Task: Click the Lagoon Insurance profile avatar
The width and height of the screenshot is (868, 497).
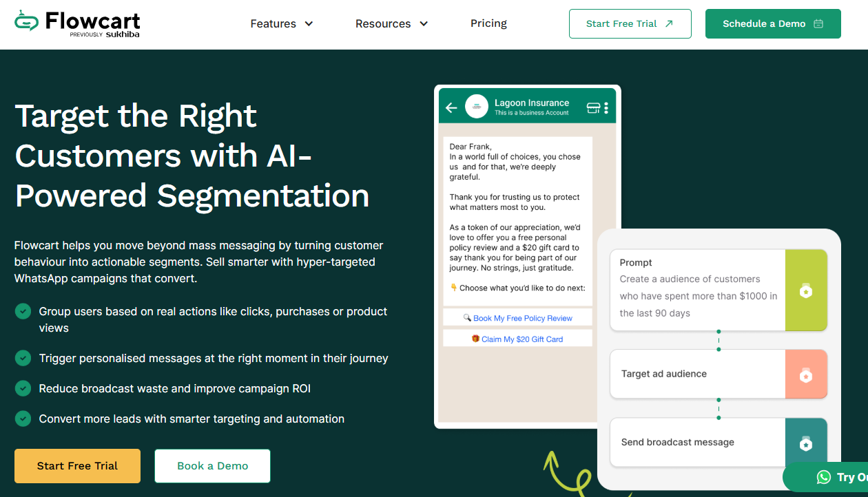Action: pos(477,107)
